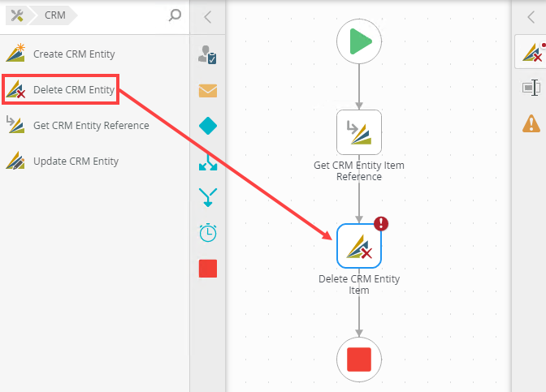Click the Create CRM Entity icon
Image resolution: width=546 pixels, height=392 pixels.
click(x=15, y=53)
